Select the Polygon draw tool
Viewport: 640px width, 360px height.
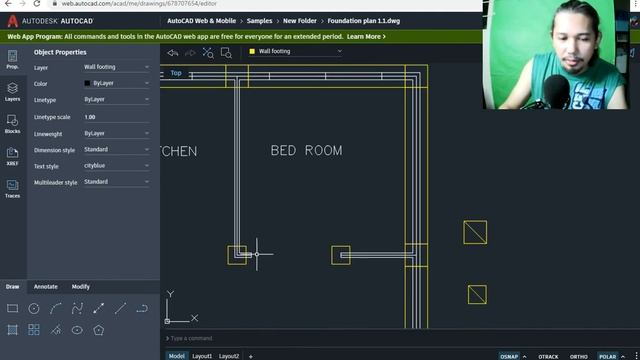99,330
